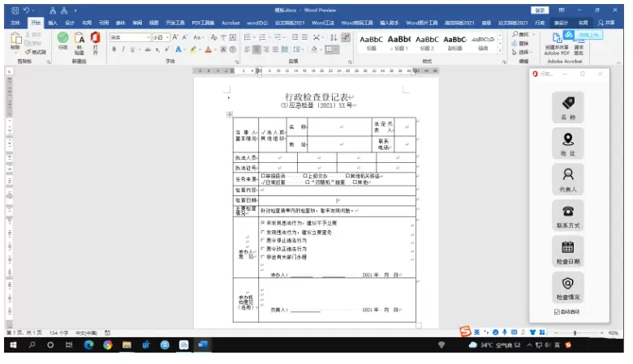Screen dimensions: 633x364
Task: Align paragraph text left
Action: (247, 49)
